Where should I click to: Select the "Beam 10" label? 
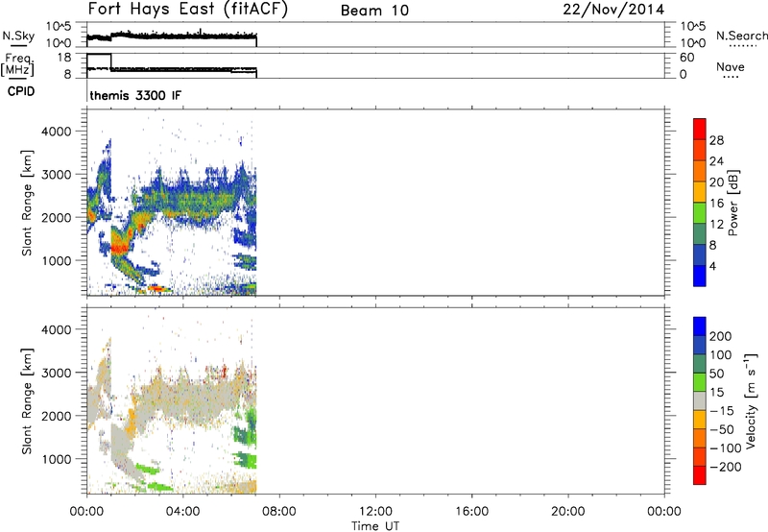(374, 11)
